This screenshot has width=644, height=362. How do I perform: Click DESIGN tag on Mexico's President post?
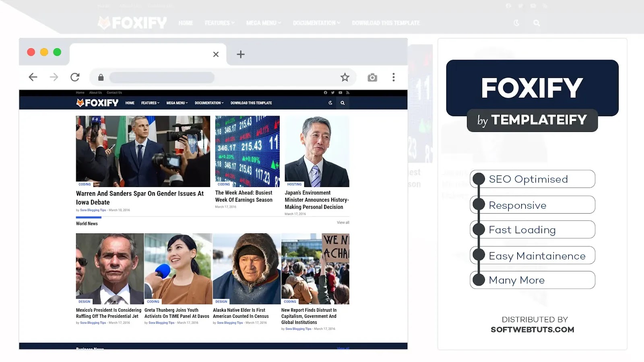pyautogui.click(x=85, y=302)
